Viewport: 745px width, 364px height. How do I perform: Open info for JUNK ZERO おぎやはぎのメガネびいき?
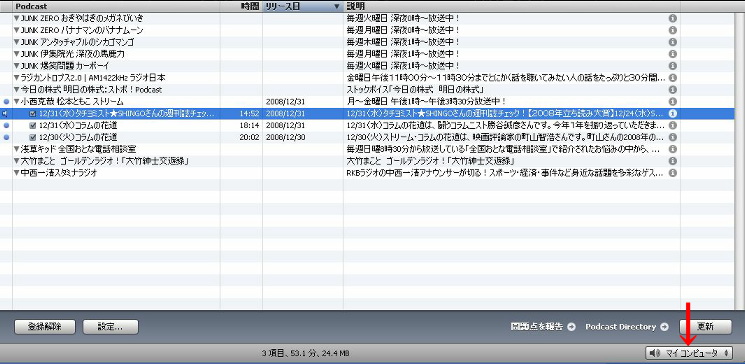click(x=672, y=19)
